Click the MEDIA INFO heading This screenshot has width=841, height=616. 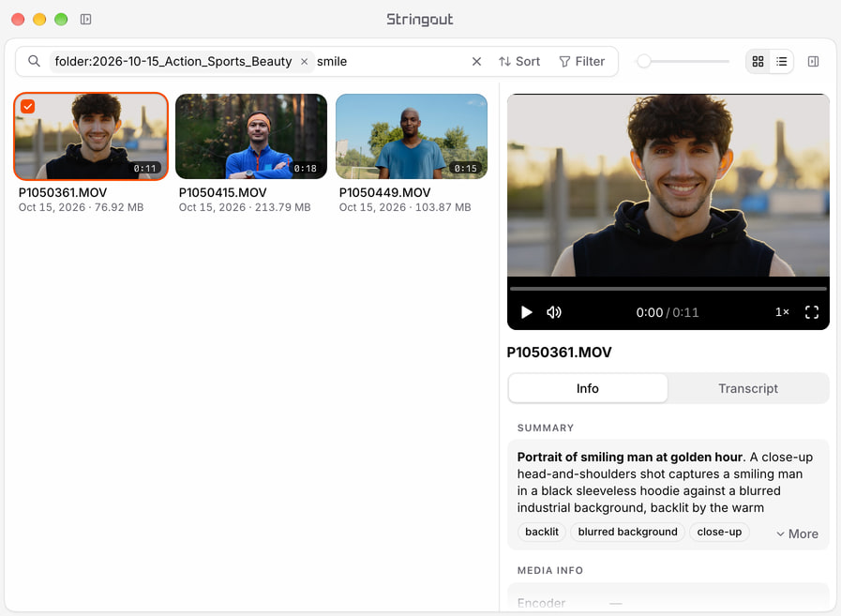(549, 570)
